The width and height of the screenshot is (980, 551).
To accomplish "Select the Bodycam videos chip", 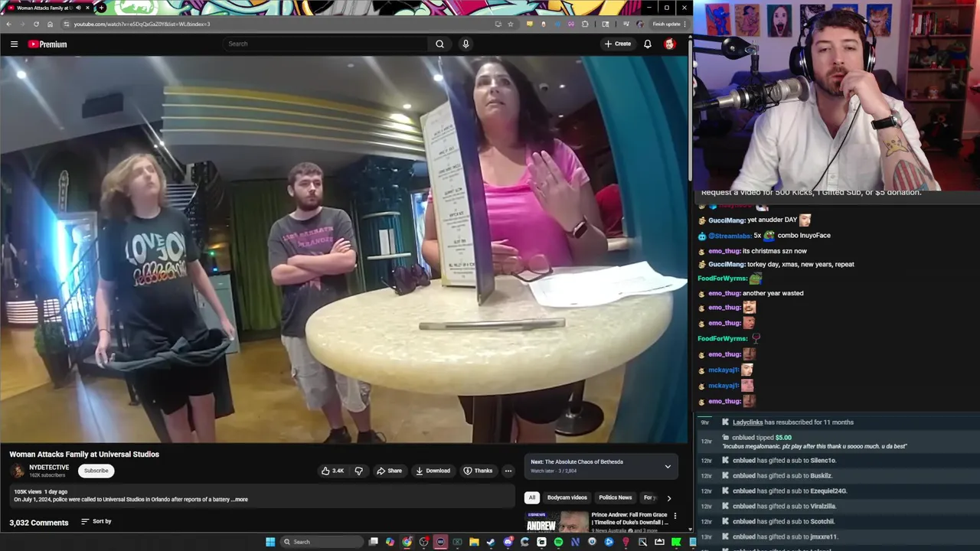I will 567,497.
